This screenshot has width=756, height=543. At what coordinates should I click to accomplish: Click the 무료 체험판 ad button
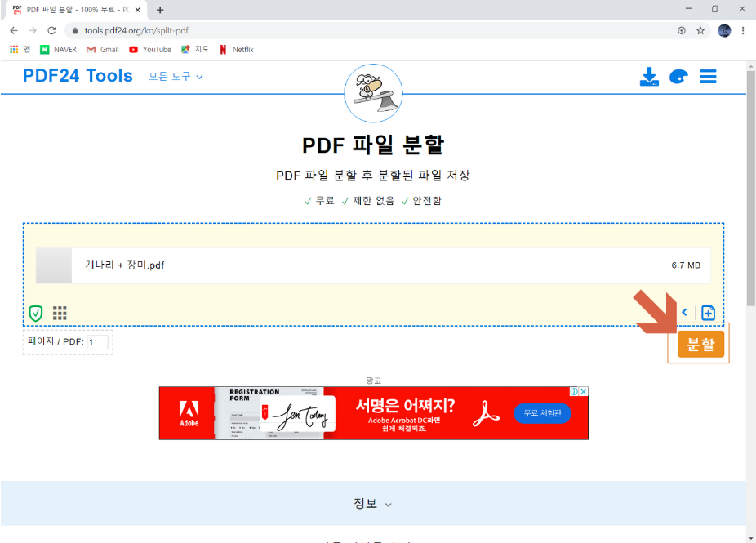pyautogui.click(x=542, y=413)
